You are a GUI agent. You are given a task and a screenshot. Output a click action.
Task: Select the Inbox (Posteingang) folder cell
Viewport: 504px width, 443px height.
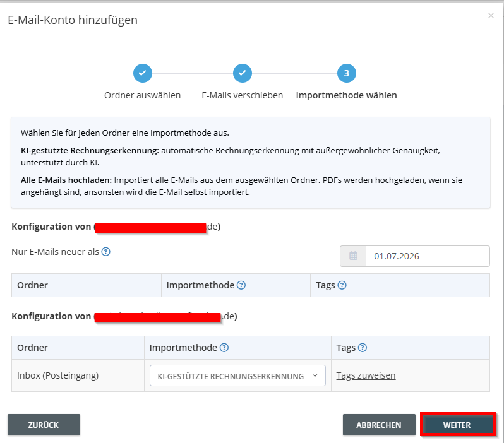78,375
